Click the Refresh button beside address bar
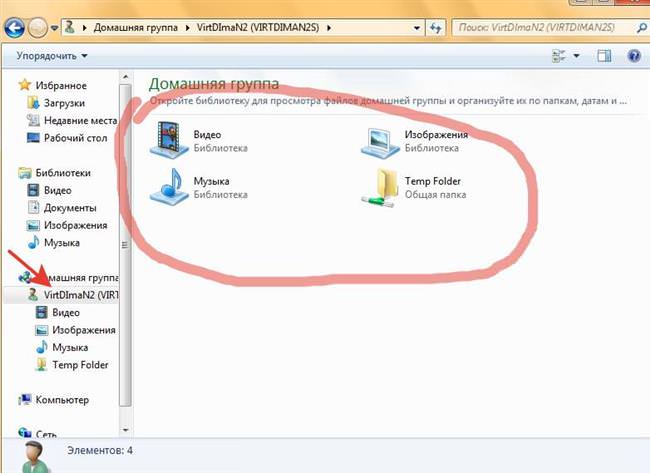This screenshot has width=650, height=473. click(x=435, y=28)
